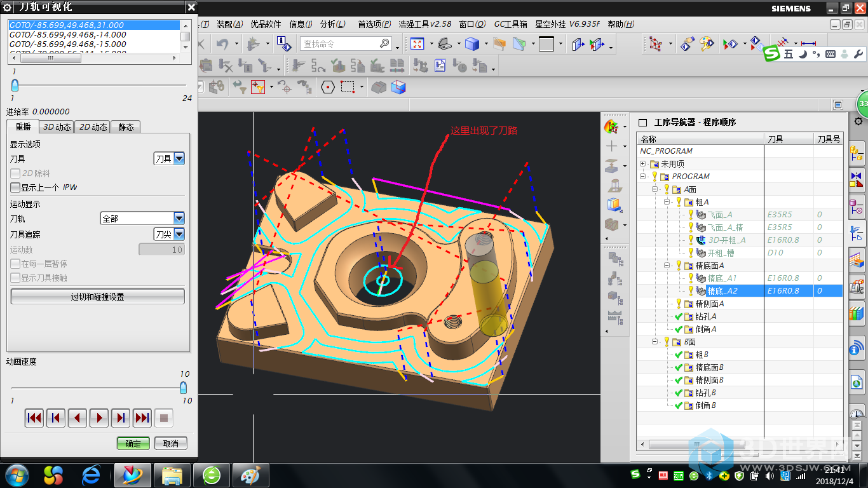Switch to the 重播 tab

pyautogui.click(x=23, y=126)
